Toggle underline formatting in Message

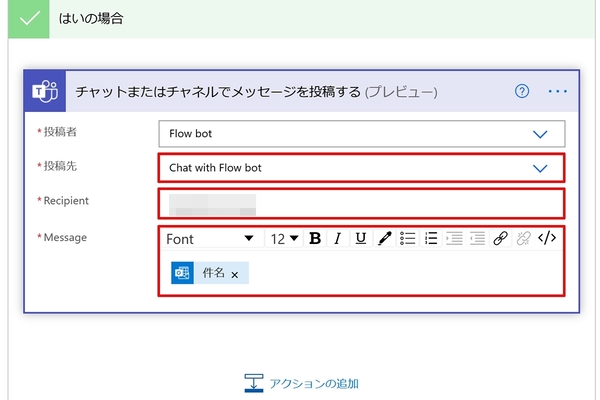[x=360, y=238]
